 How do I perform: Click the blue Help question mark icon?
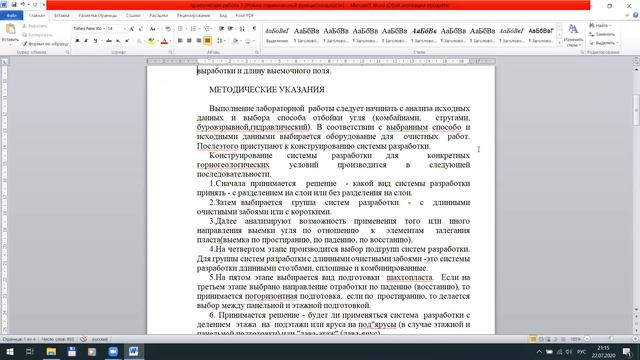(x=636, y=16)
